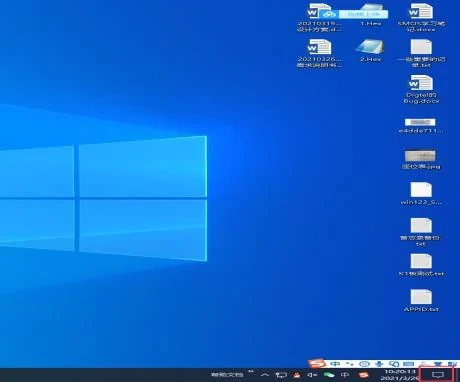Screen dimensions: 460x382
Task: Toggle the 中 mode on Sogou IME bar
Action: [x=336, y=364]
